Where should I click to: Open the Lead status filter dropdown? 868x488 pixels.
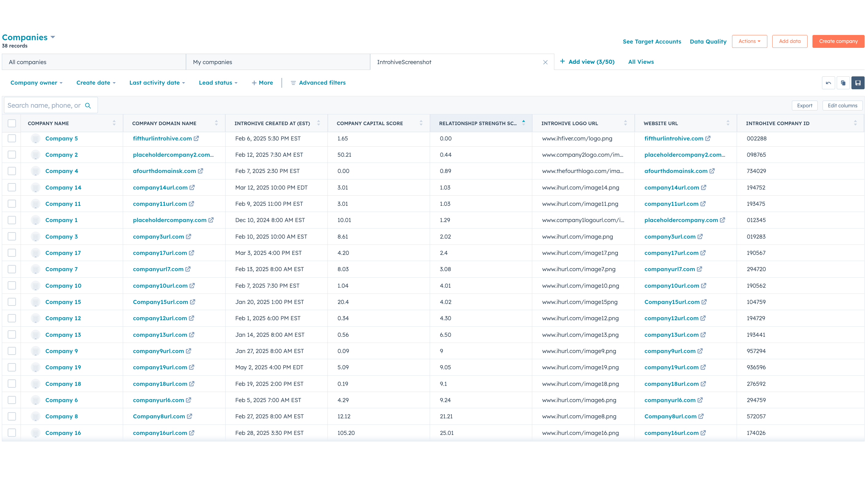(218, 83)
